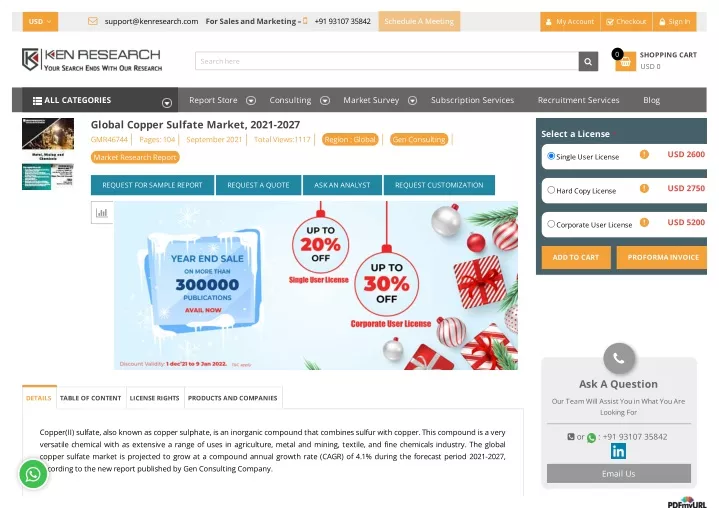This screenshot has height=508, width=719.
Task: Click the search magnifier icon button
Action: point(588,61)
